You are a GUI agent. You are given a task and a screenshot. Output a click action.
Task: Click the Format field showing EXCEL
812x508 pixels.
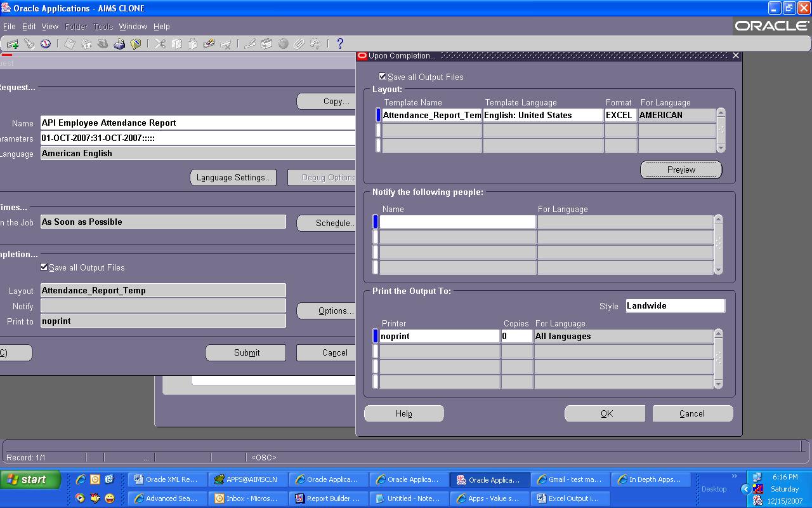click(621, 115)
